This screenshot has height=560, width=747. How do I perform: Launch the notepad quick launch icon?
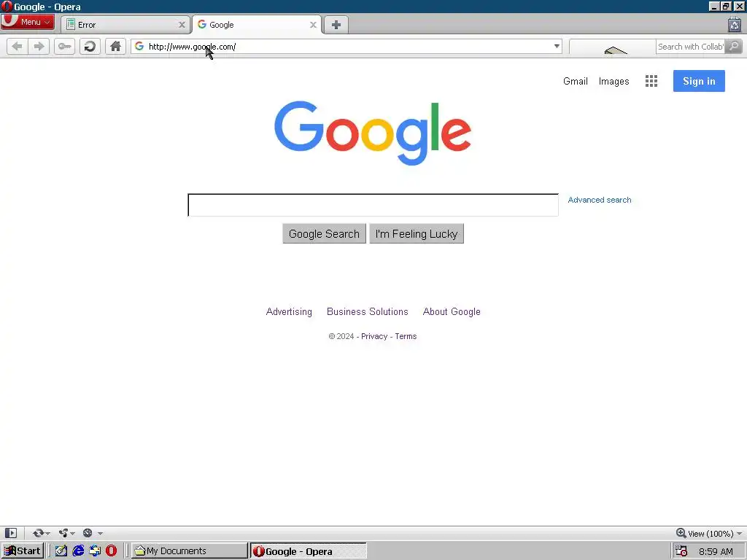(61, 551)
